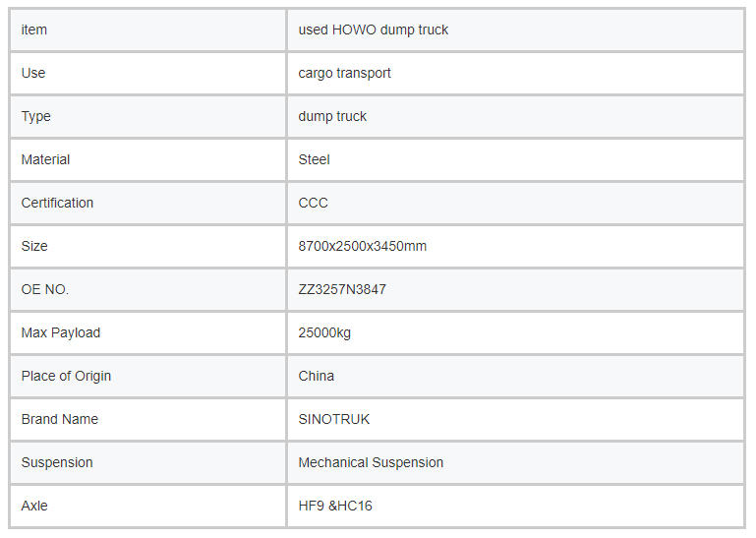This screenshot has width=756, height=538.
Task: Click the size value '8700x2500x3450mm'
Action: [363, 246]
